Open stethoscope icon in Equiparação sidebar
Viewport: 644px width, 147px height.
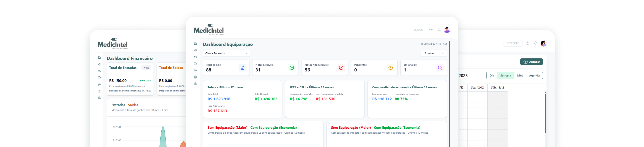coord(195,50)
